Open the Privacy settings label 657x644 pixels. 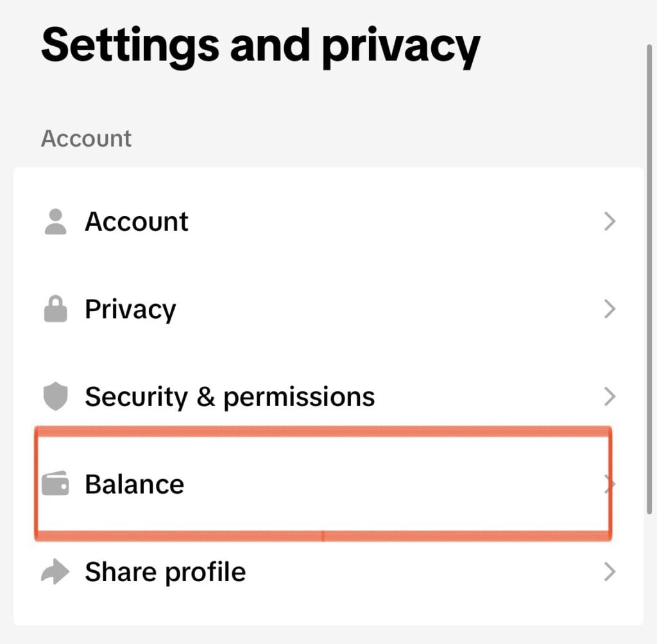[130, 309]
